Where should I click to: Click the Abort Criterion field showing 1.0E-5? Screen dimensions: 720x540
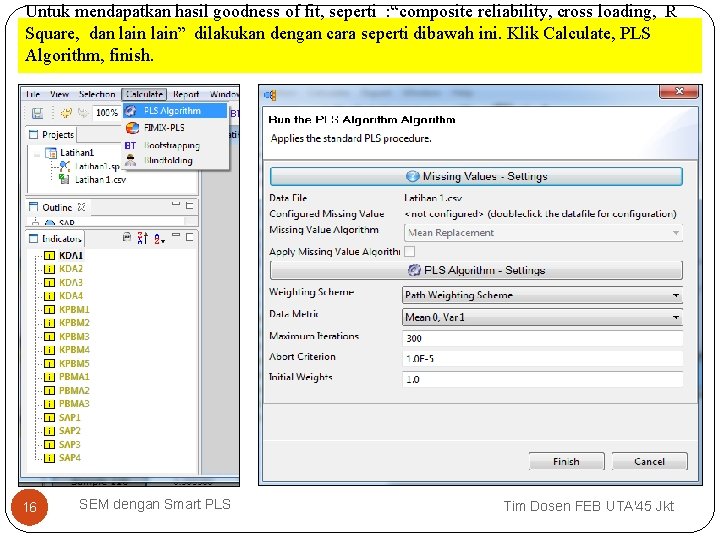click(x=543, y=359)
